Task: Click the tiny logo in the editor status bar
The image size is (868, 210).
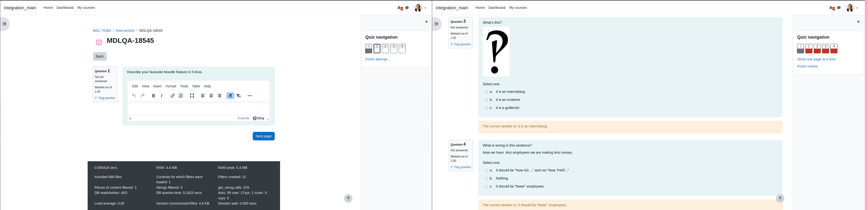Action: pyautogui.click(x=259, y=118)
